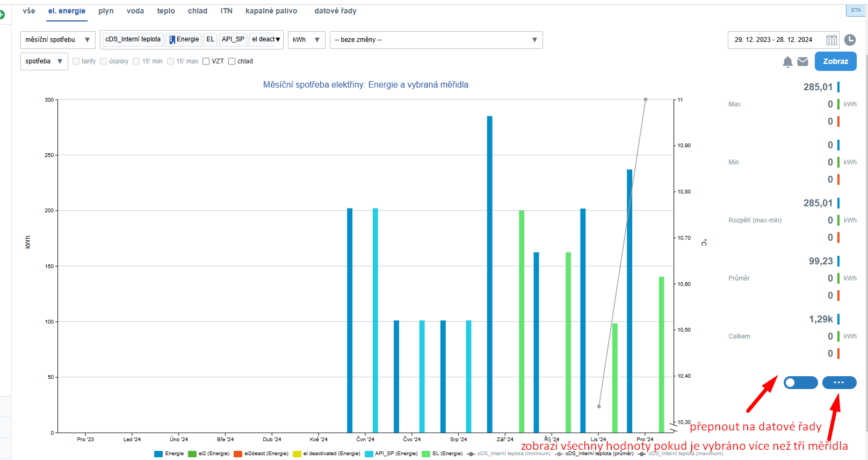Screen dimensions: 868x460
Task: Open the datové řady tab
Action: (335, 11)
